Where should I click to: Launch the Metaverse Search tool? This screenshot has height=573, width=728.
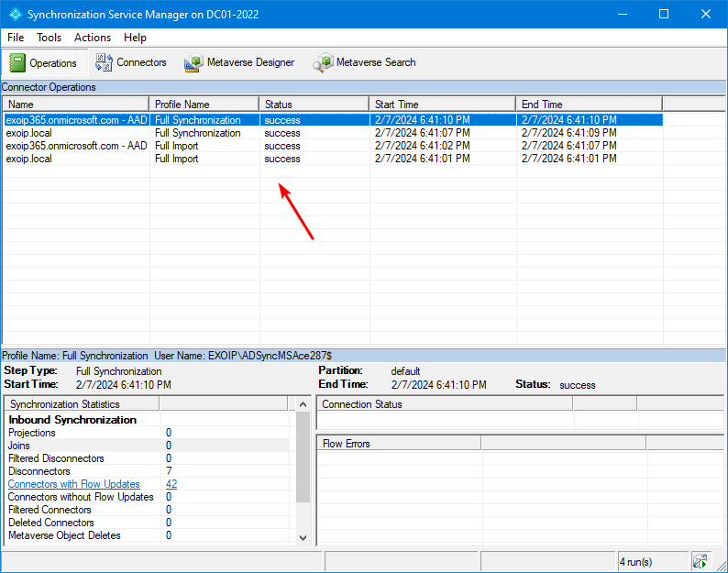(x=364, y=62)
